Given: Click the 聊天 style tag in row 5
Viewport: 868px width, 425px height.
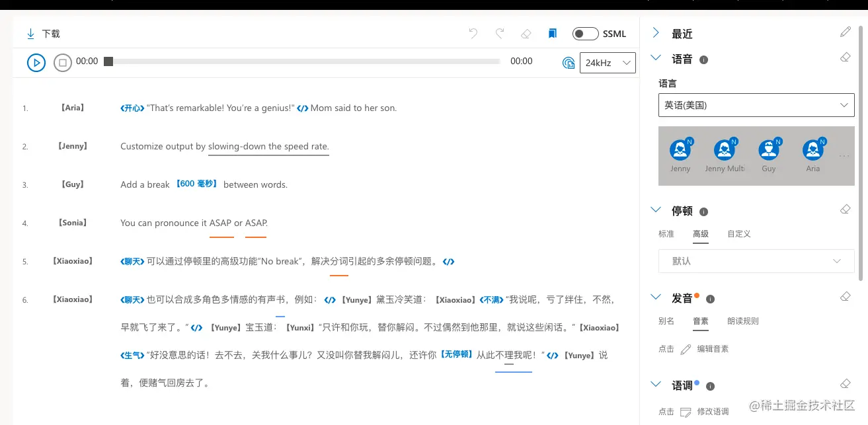Looking at the screenshot, I should click(x=132, y=261).
